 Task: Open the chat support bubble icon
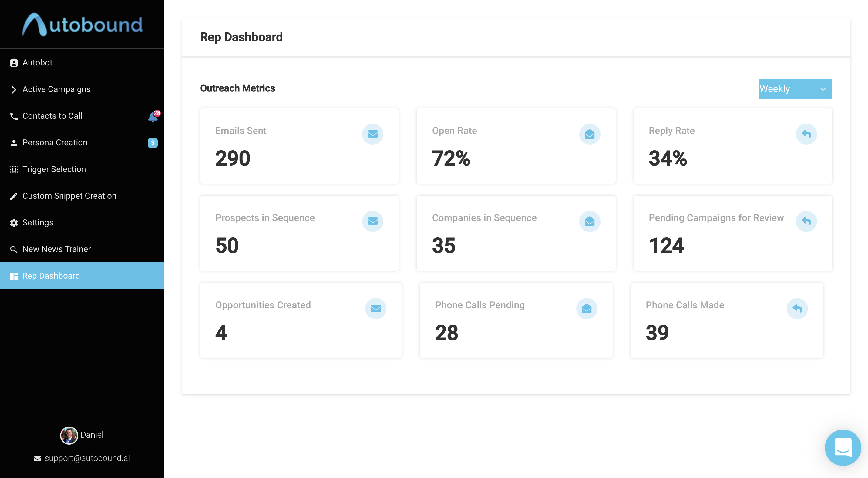coord(843,447)
